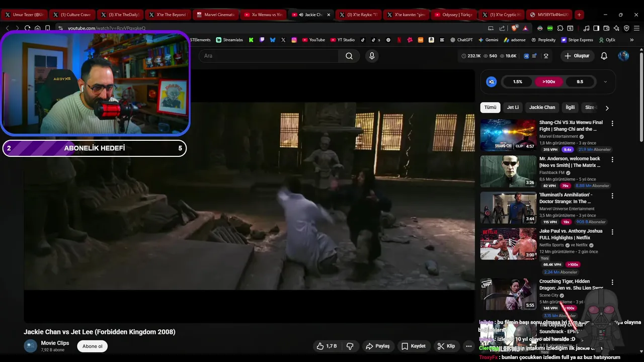Click the >100x vidIQ score pill

coord(549,81)
